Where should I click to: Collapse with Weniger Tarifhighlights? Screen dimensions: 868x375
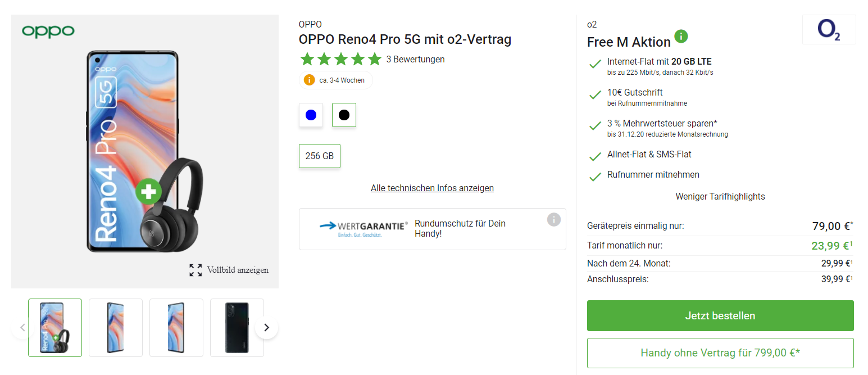(x=720, y=196)
